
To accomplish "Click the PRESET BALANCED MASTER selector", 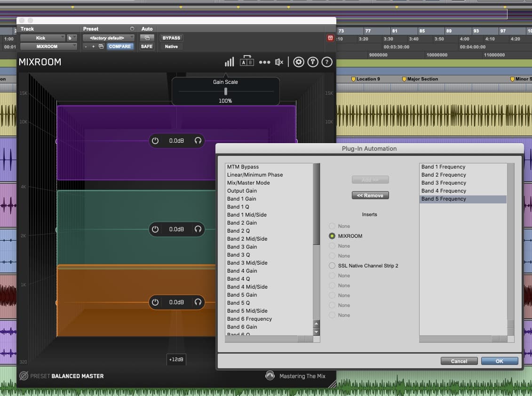I will 67,376.
